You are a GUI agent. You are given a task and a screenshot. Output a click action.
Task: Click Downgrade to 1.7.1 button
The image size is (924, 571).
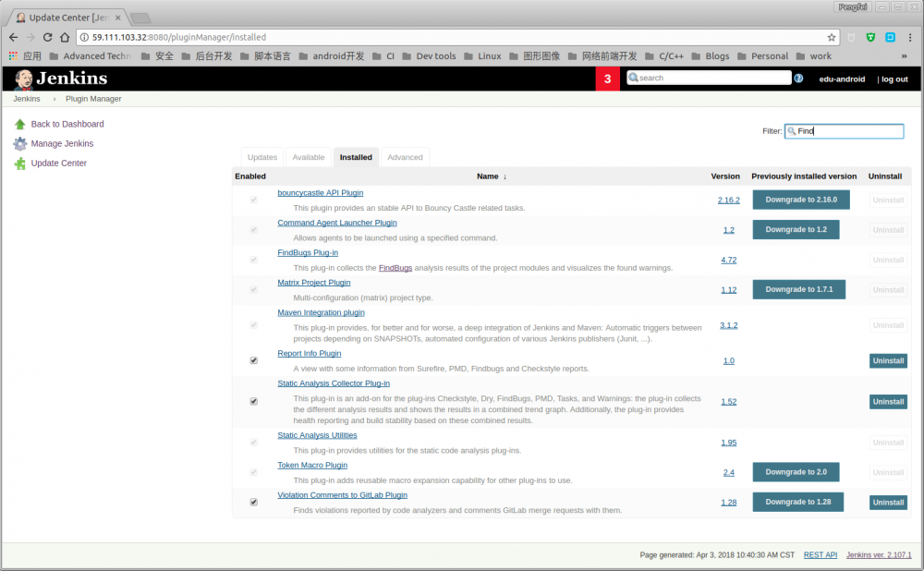click(799, 289)
